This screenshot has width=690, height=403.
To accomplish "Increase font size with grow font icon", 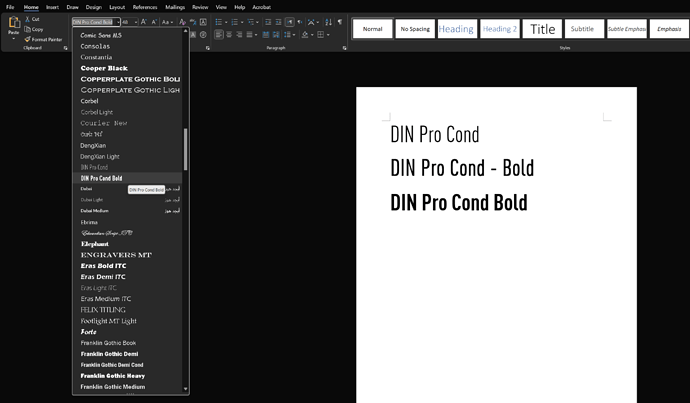I will tap(143, 22).
